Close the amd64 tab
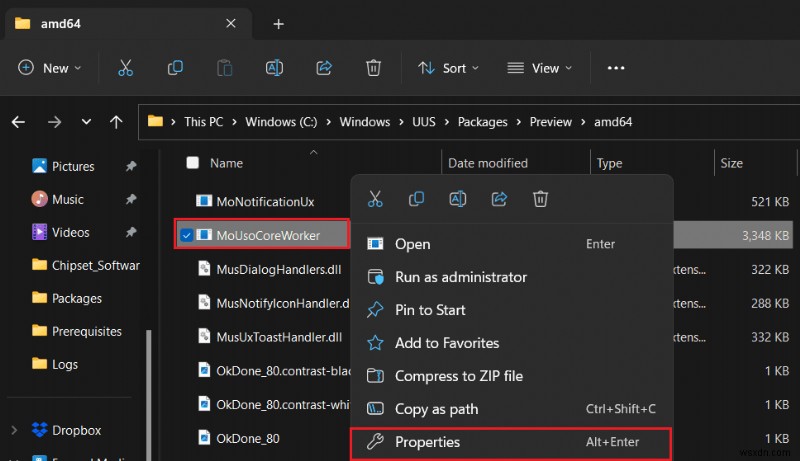Screen dimensions: 800x461 coord(231,23)
